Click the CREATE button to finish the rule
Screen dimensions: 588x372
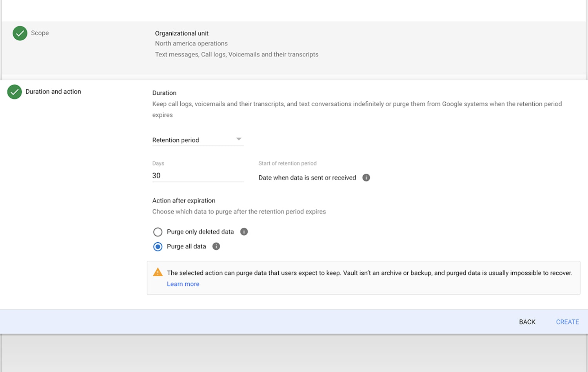click(567, 321)
